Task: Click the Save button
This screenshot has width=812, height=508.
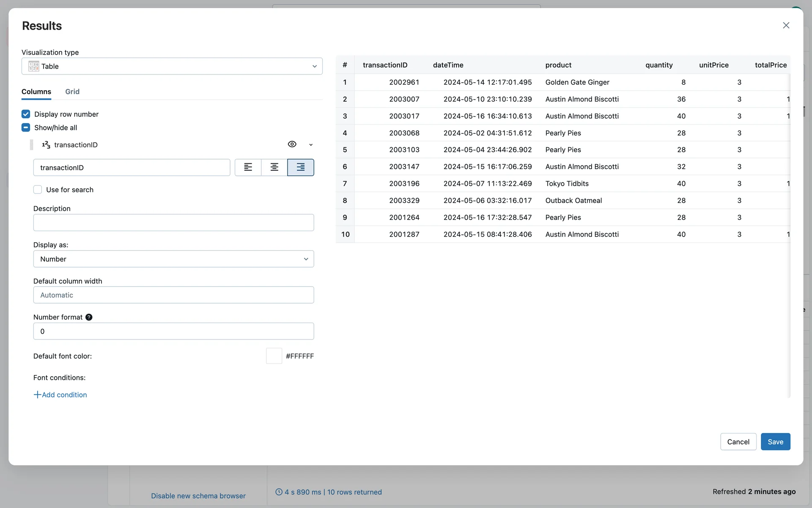Action: 775,442
